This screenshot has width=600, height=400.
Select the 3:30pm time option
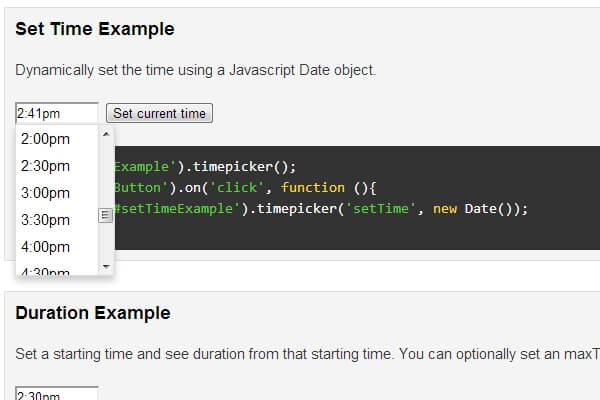tap(46, 220)
